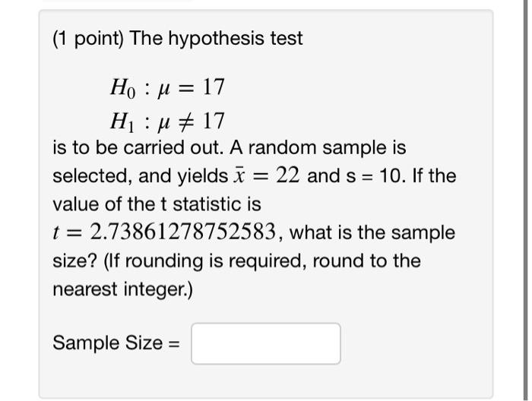Screen dimensions: 532x401
Task: Click the t statistic value 2.73861278752583
Action: pyautogui.click(x=182, y=232)
